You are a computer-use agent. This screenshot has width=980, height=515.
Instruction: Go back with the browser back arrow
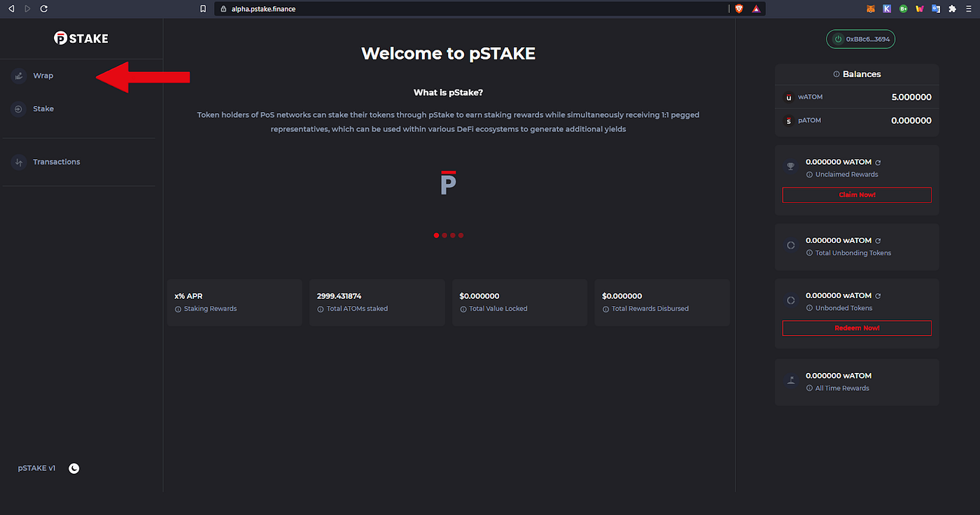click(x=10, y=8)
